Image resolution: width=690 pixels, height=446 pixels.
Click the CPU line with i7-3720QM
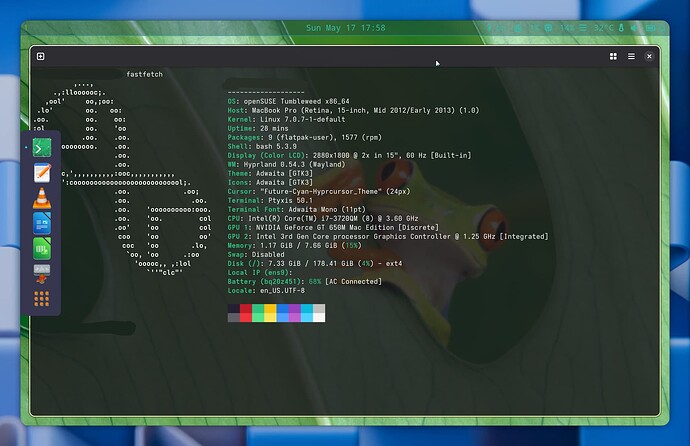coord(323,219)
